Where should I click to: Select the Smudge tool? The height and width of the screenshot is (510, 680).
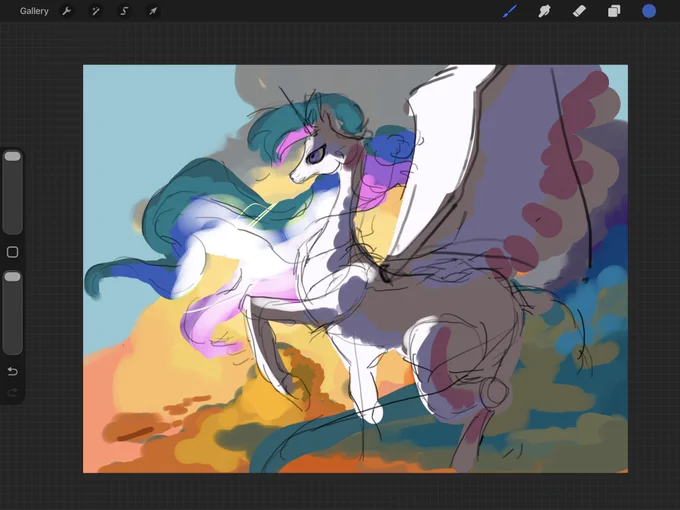[x=544, y=11]
